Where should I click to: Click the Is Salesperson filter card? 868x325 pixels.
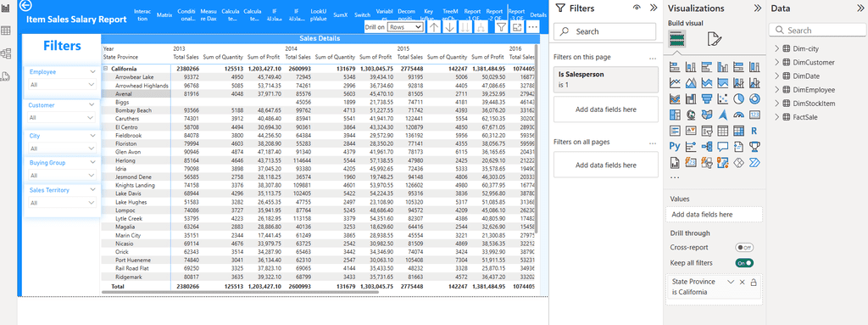tap(605, 79)
